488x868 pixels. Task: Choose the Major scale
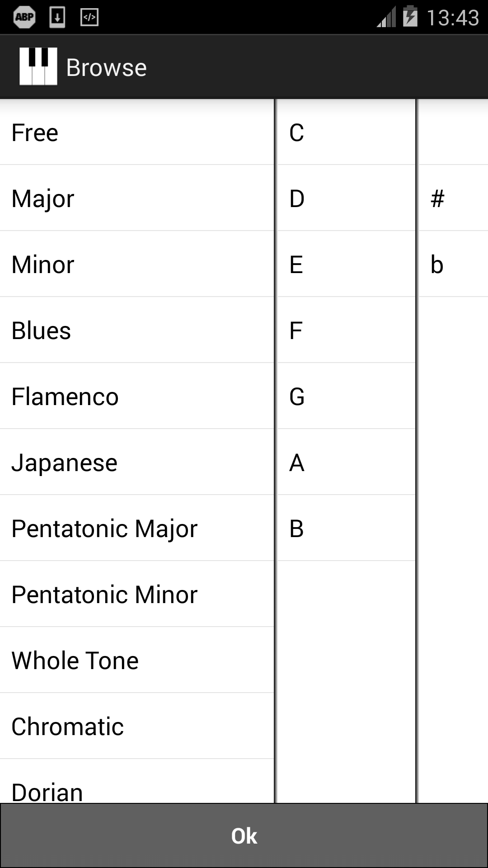point(136,198)
